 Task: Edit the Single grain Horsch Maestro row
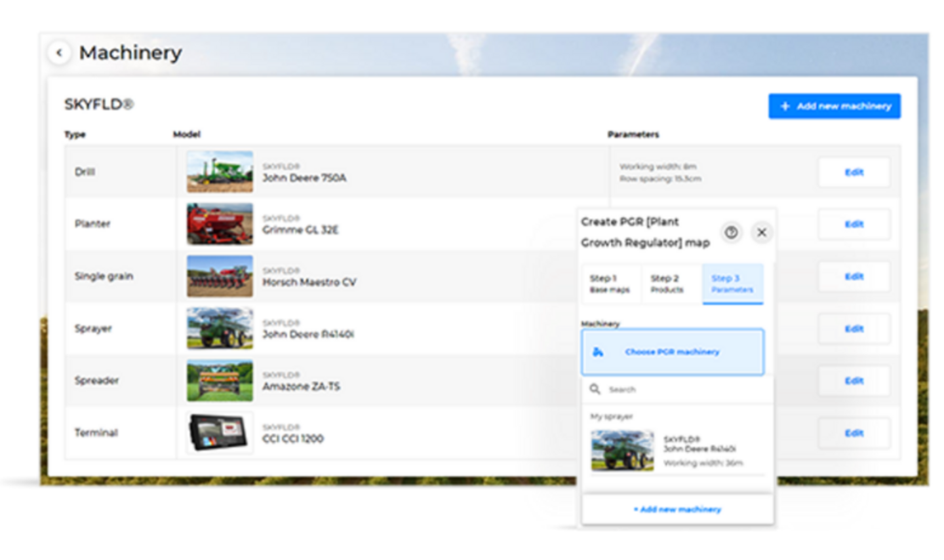854,276
